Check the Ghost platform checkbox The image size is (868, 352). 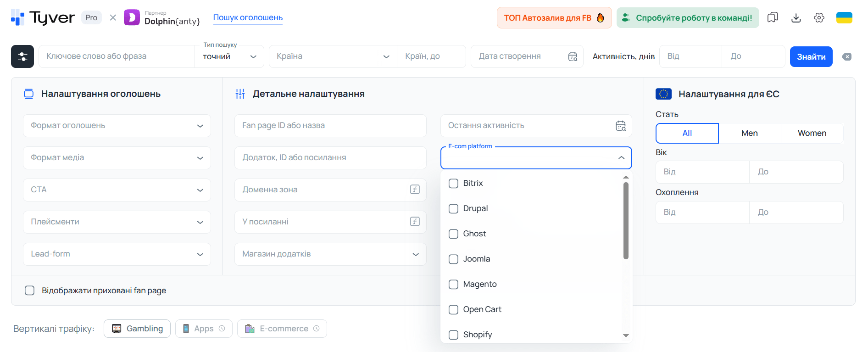coord(453,234)
